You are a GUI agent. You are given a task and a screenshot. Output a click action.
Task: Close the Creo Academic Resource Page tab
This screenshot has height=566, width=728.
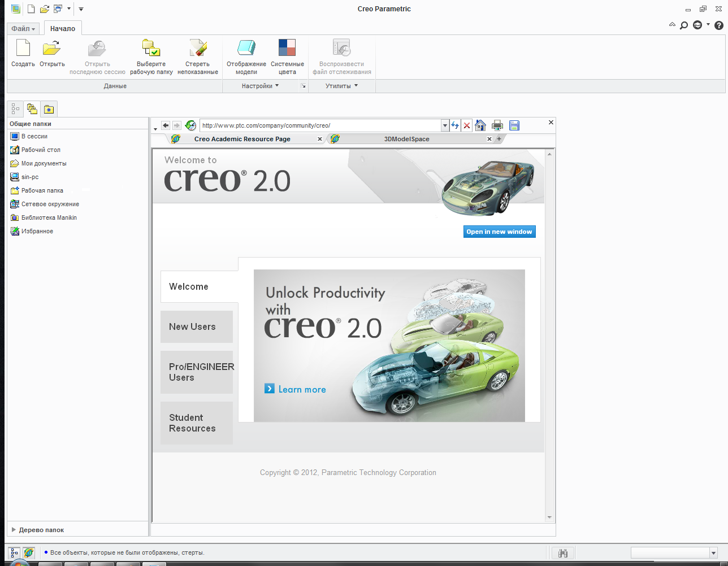pos(320,139)
